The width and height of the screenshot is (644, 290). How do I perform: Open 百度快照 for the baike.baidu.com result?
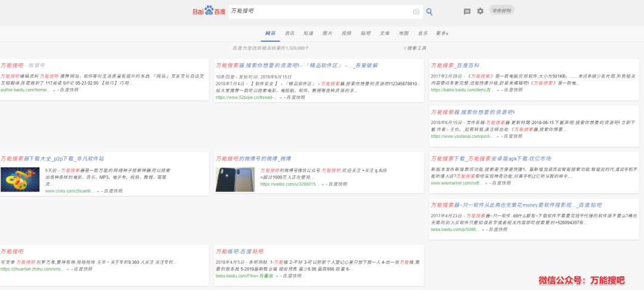pyautogui.click(x=513, y=90)
